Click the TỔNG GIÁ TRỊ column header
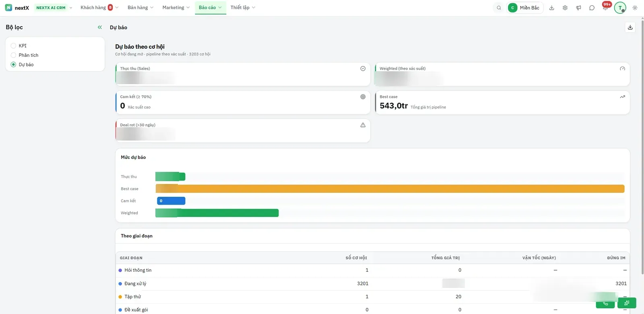The height and width of the screenshot is (314, 644). pos(446,258)
